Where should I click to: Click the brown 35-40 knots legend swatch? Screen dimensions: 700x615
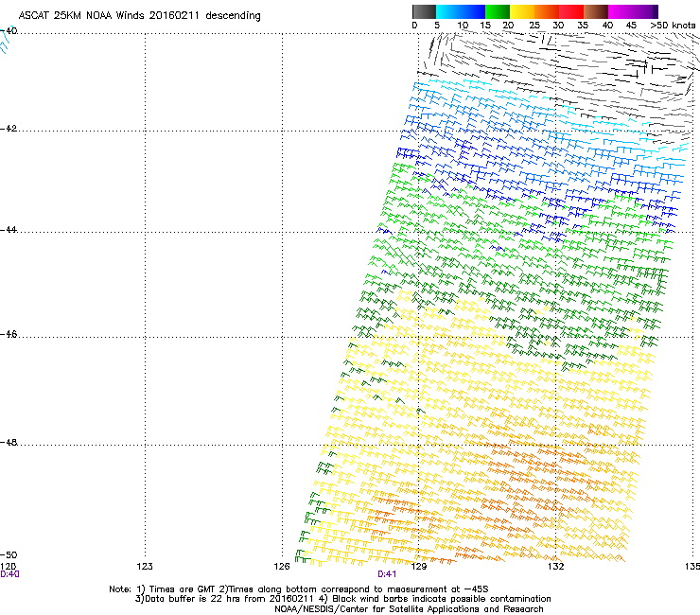(x=596, y=11)
